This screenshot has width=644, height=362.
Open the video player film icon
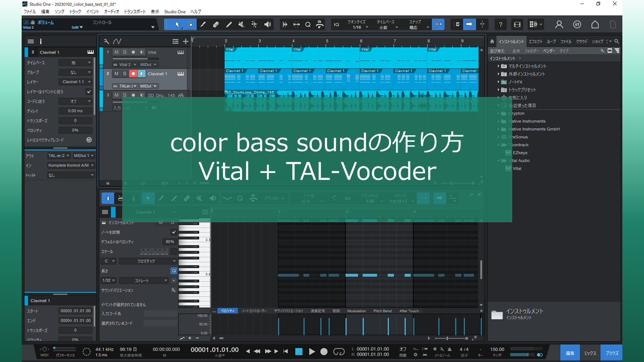(517, 24)
